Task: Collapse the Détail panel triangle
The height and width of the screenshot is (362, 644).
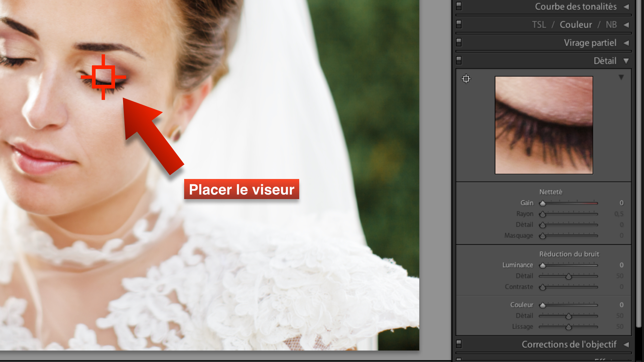Action: click(x=626, y=61)
